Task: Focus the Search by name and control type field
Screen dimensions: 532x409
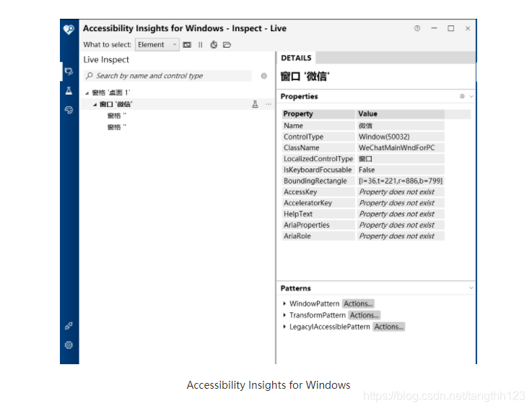Action: click(167, 76)
